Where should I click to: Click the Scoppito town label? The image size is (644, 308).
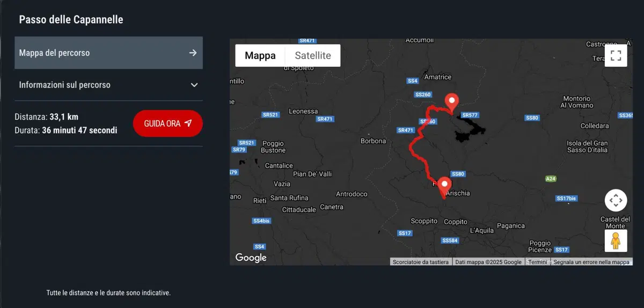tap(424, 221)
